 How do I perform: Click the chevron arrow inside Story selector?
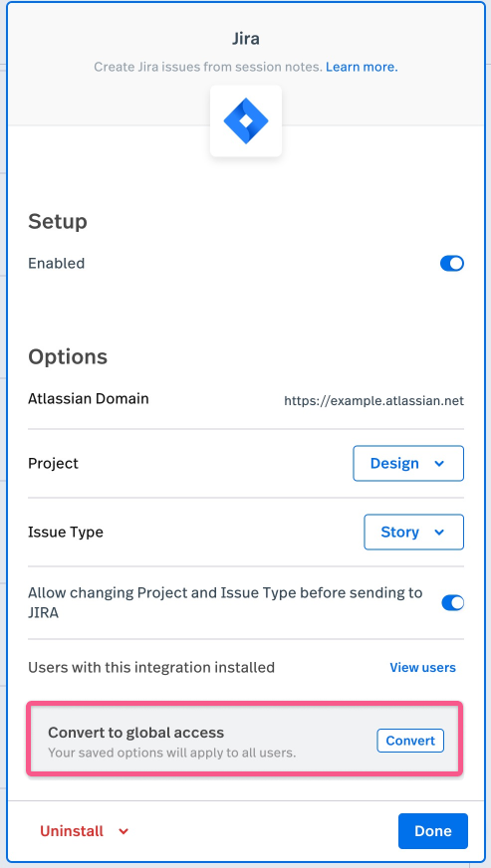tap(439, 533)
